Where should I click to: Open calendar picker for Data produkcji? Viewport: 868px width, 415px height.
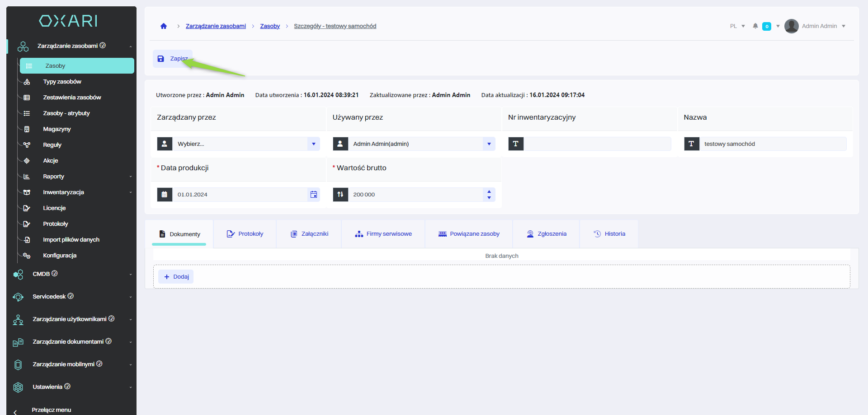point(314,195)
